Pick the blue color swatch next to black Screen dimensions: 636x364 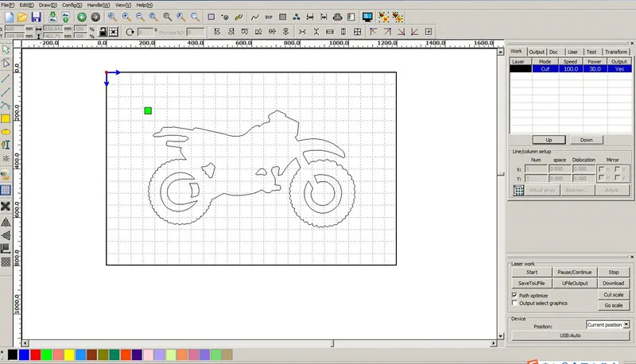point(25,355)
